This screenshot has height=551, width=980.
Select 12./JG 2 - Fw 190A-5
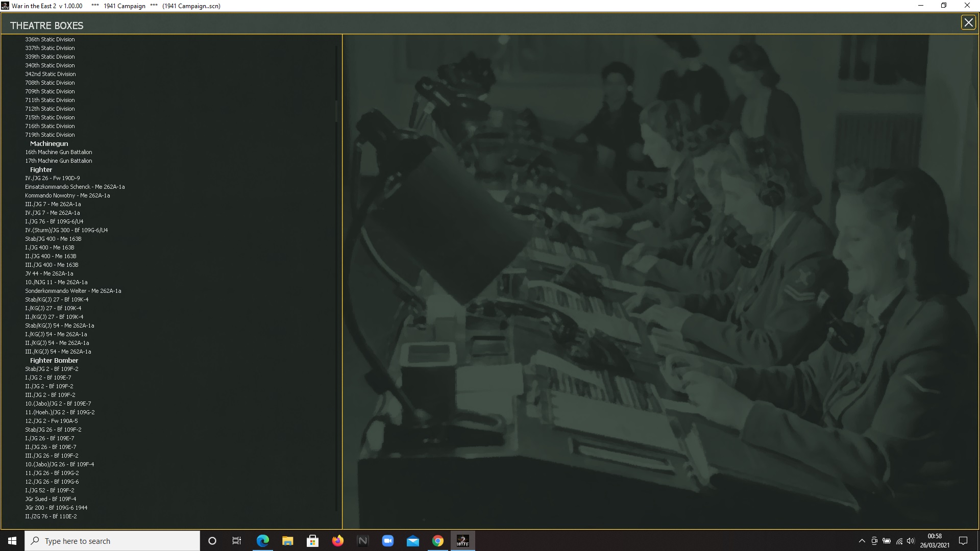click(52, 421)
